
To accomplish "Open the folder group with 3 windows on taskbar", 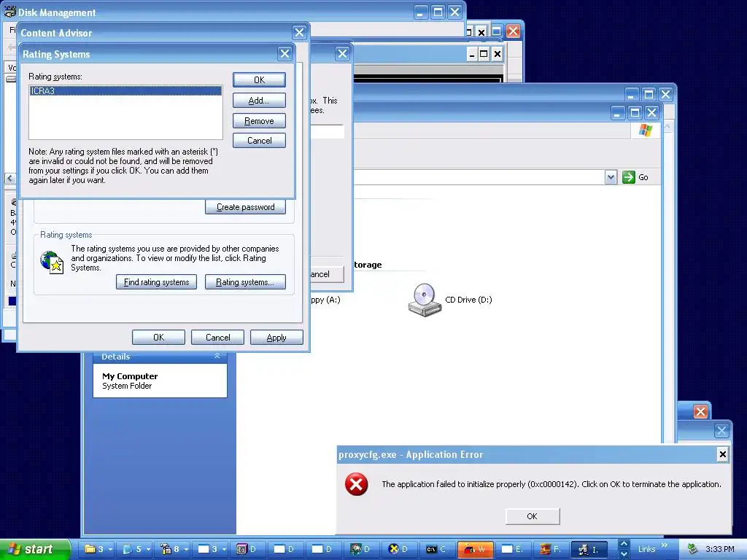I will (98, 549).
